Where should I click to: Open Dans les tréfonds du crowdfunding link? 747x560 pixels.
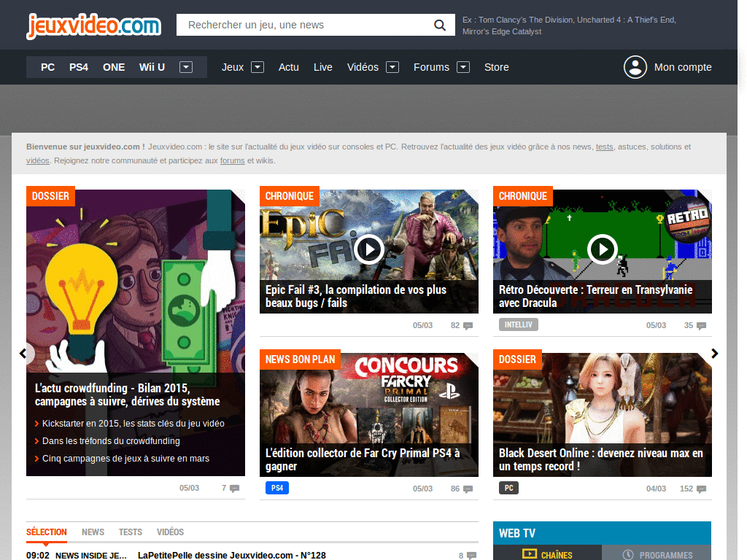[111, 441]
